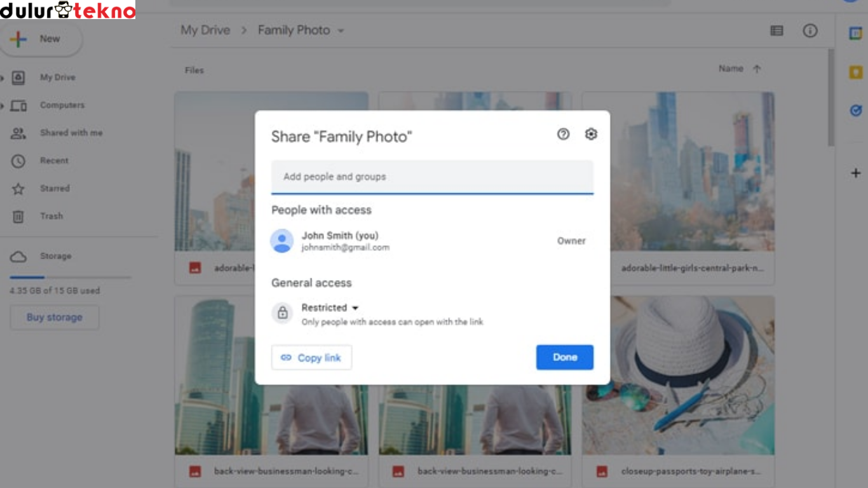
Task: Click the Computers sidebar icon
Action: point(18,105)
